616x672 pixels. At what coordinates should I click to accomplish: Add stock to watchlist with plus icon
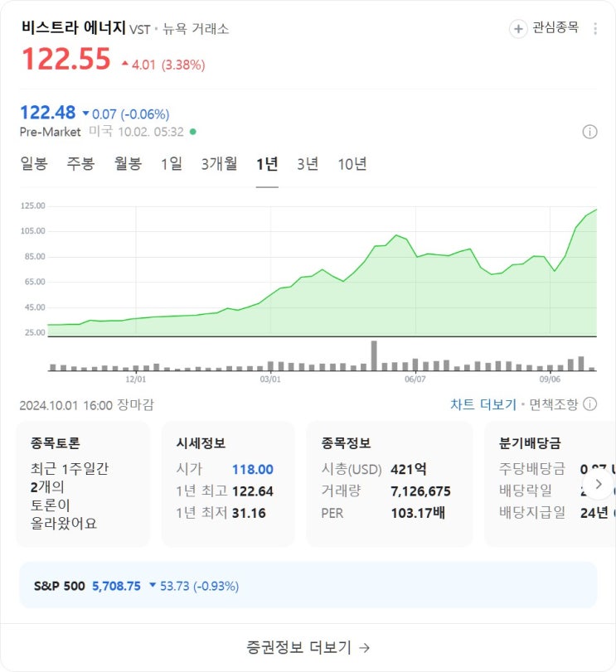(518, 29)
